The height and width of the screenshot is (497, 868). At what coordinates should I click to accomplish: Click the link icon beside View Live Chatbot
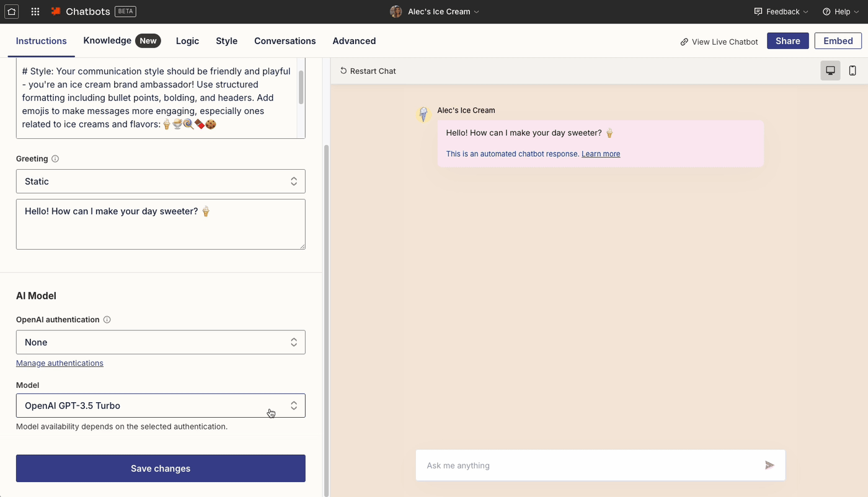tap(684, 42)
